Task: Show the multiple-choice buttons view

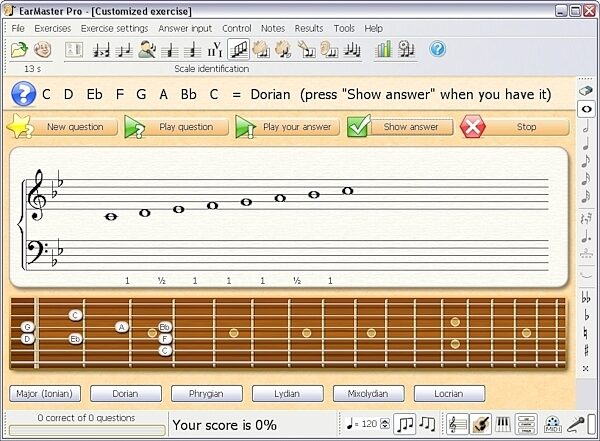Action: click(x=526, y=424)
